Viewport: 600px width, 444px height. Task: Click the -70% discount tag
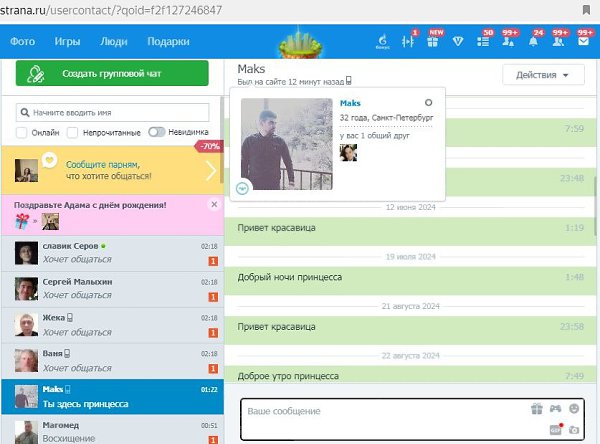pyautogui.click(x=209, y=146)
